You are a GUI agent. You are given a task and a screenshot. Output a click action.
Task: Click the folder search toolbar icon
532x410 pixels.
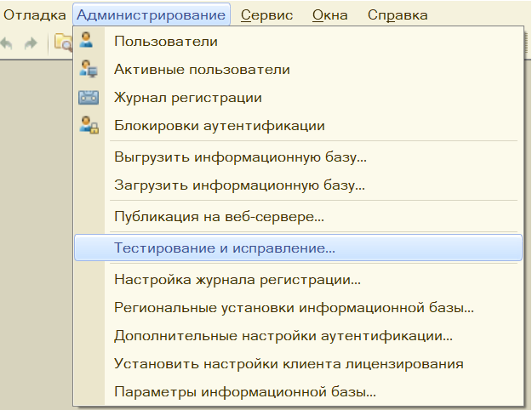[x=64, y=43]
